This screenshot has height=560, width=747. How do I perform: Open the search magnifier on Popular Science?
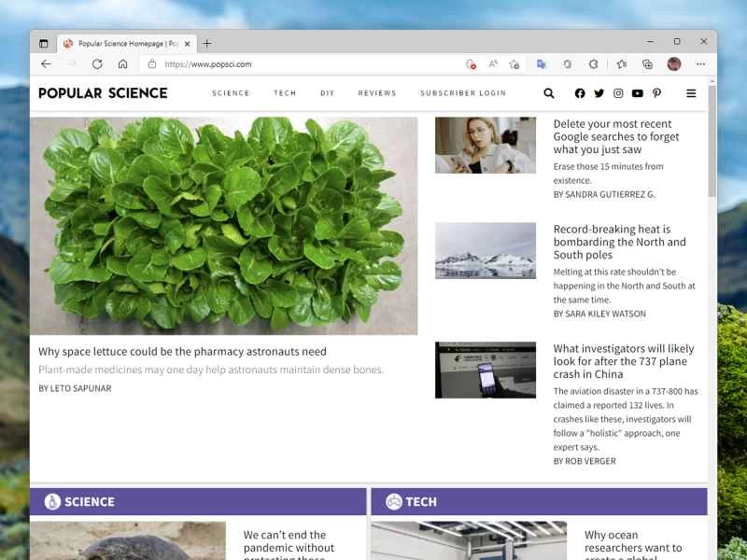coord(549,93)
